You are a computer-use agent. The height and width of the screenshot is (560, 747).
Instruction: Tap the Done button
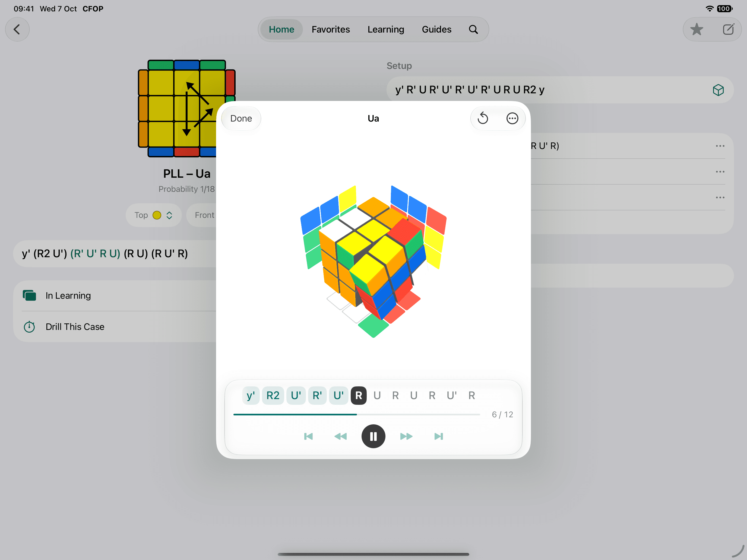click(241, 119)
